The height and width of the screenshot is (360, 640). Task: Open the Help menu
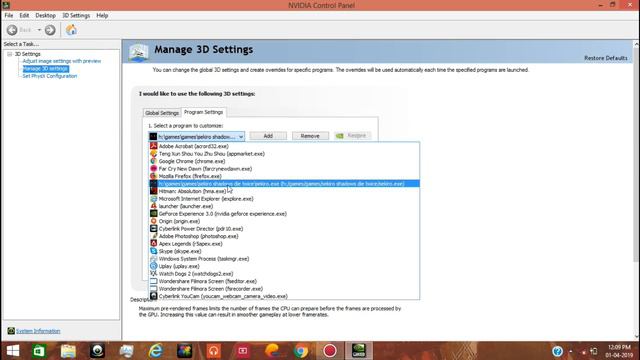102,16
